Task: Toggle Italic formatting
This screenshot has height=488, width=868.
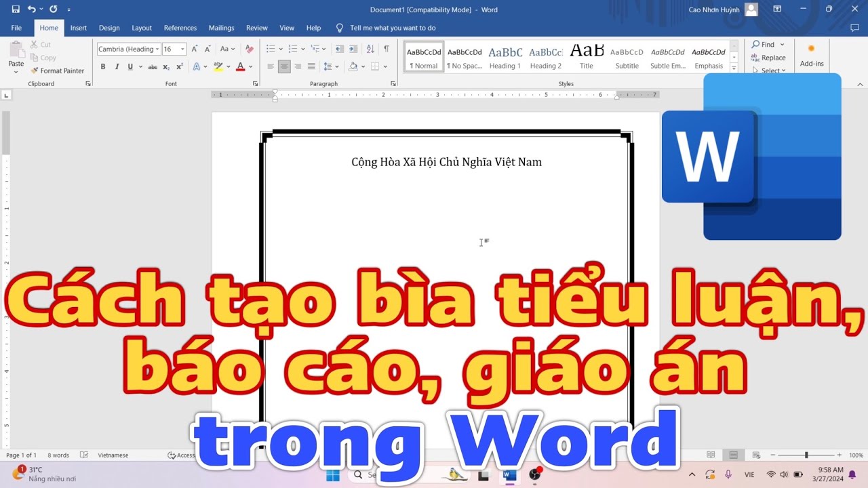Action: [x=117, y=66]
